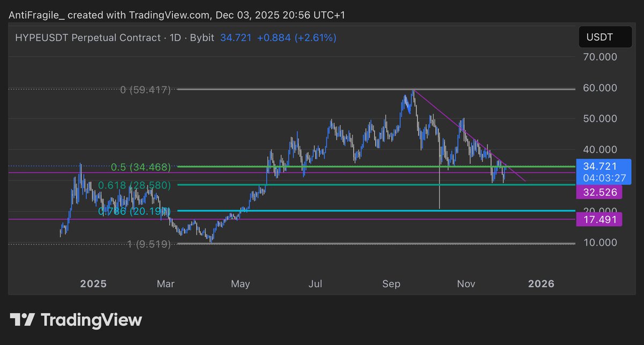Click the Jul time axis label
This screenshot has width=644, height=345.
click(x=316, y=283)
